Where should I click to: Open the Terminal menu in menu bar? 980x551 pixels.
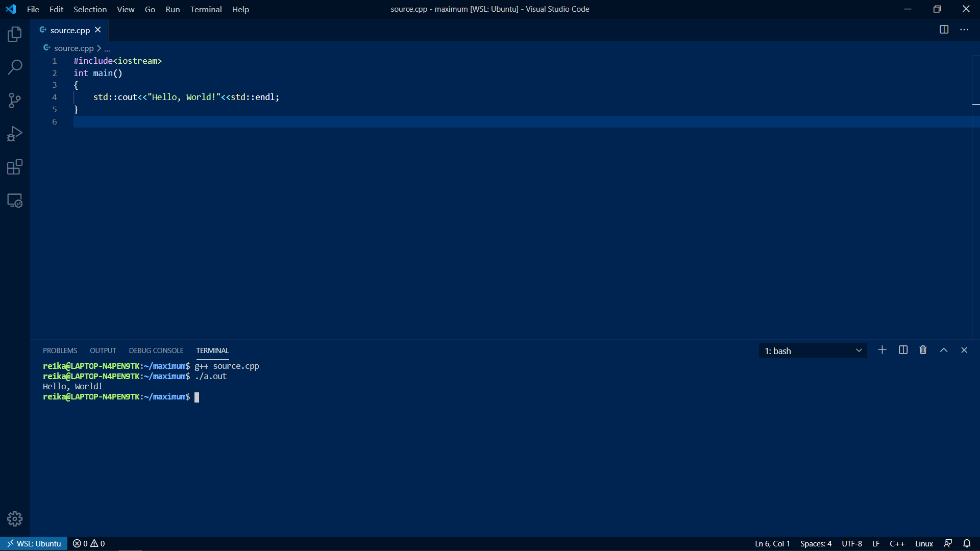206,9
